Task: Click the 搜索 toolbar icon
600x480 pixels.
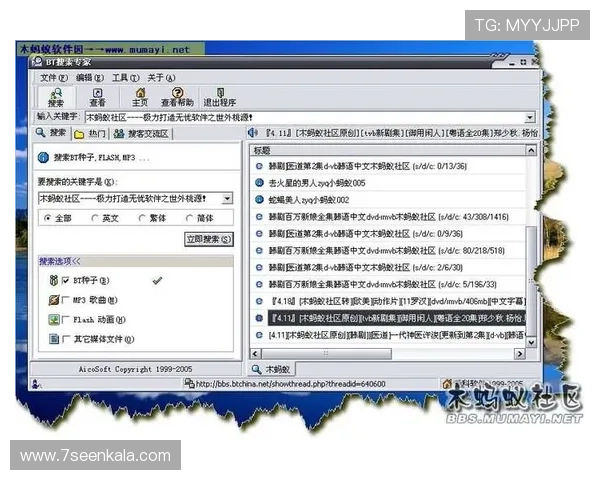Action: coord(56,93)
